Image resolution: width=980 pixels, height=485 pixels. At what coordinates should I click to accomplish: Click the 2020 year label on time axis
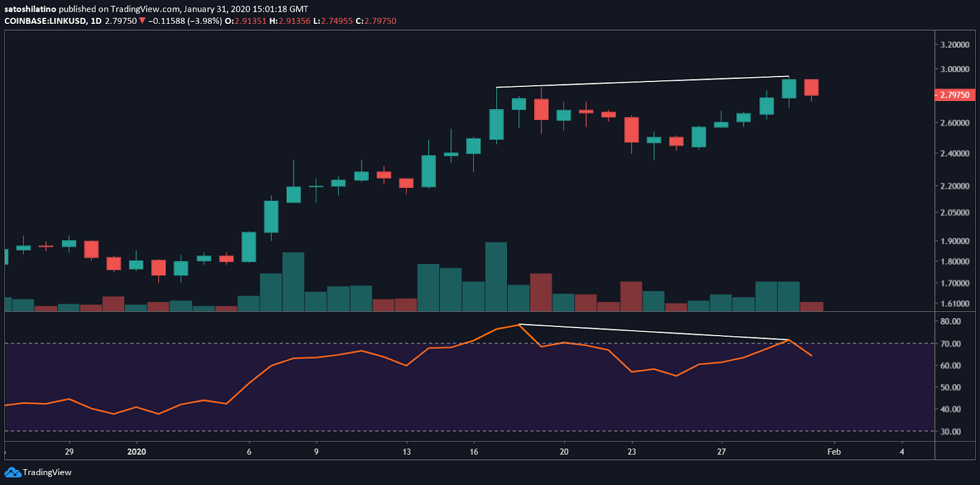(x=137, y=452)
